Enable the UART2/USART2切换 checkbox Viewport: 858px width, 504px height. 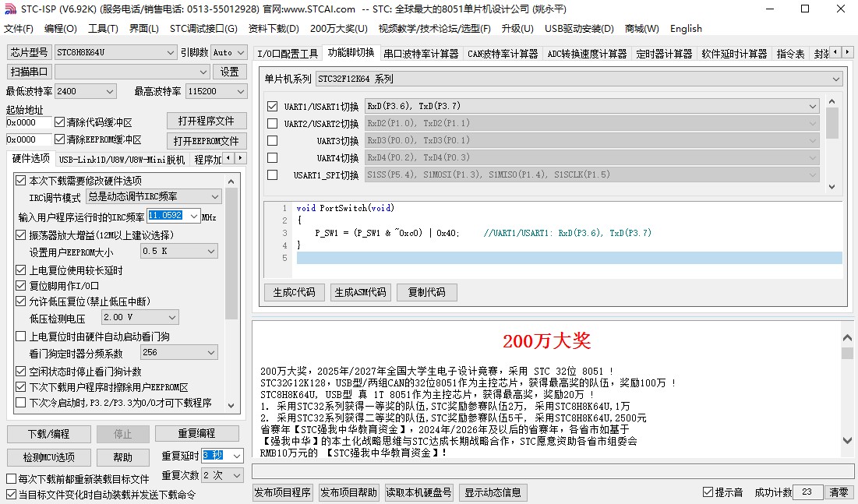point(272,123)
